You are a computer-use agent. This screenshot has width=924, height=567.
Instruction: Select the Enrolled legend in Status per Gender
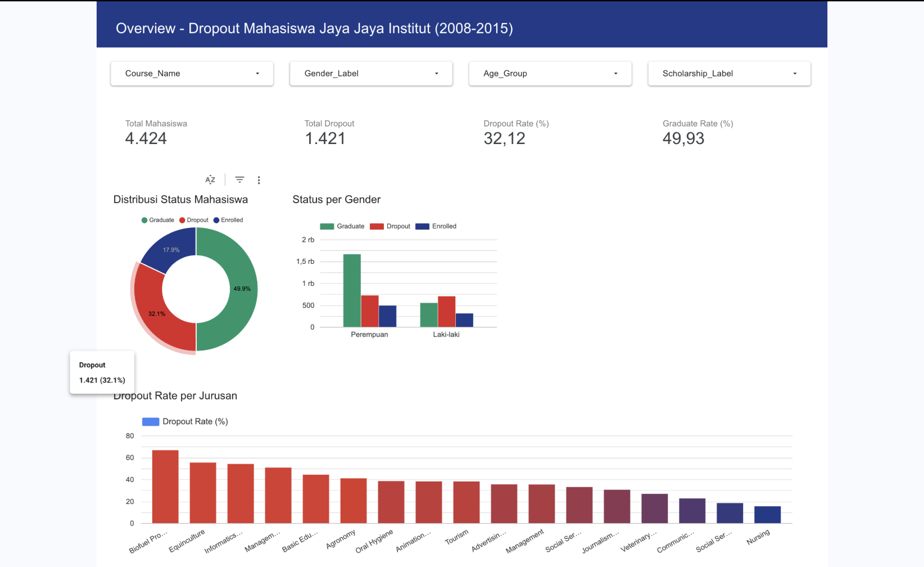436,226
